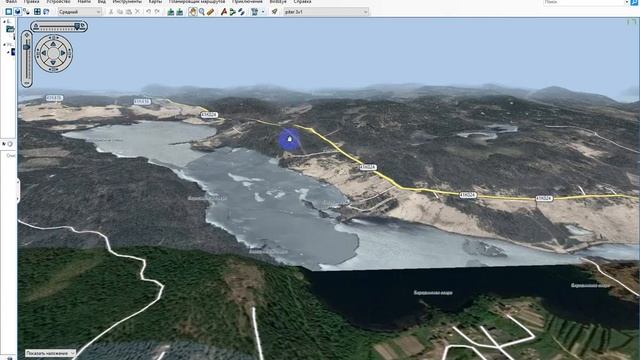Click the create adventure rocket icon

coord(275,12)
